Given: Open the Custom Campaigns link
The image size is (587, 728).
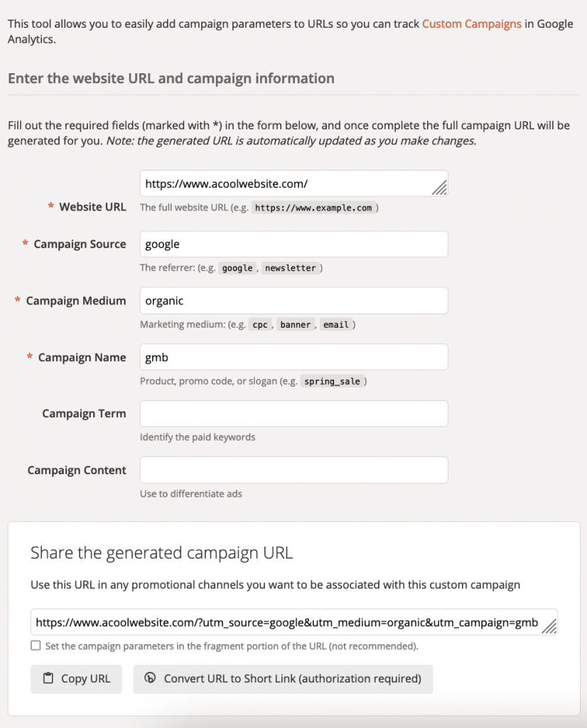Looking at the screenshot, I should pyautogui.click(x=471, y=23).
